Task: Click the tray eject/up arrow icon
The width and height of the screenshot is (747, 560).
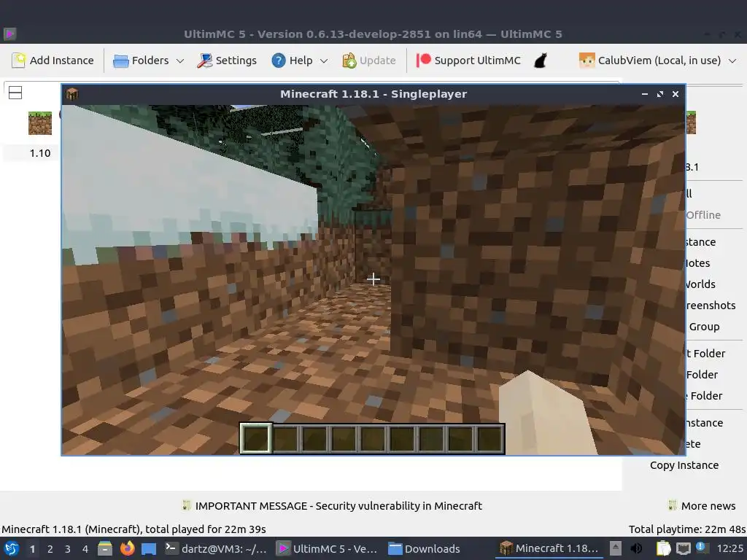Action: click(616, 548)
